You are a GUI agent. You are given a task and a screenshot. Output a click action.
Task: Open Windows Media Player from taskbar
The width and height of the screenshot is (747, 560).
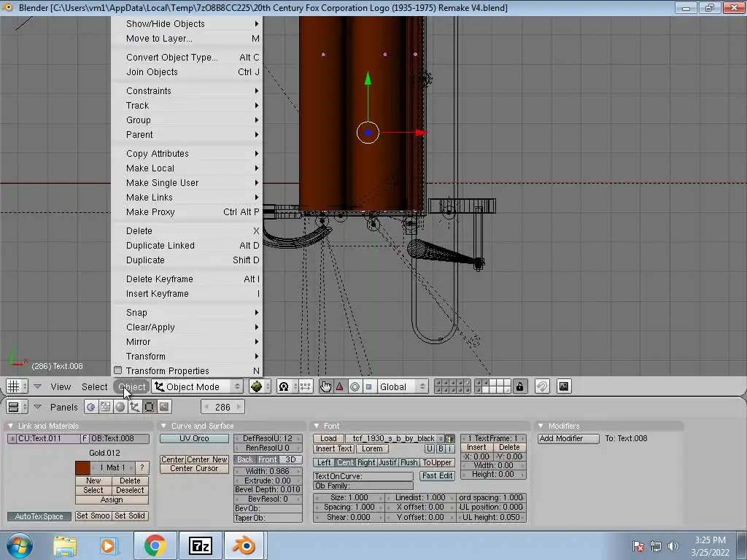(x=108, y=545)
